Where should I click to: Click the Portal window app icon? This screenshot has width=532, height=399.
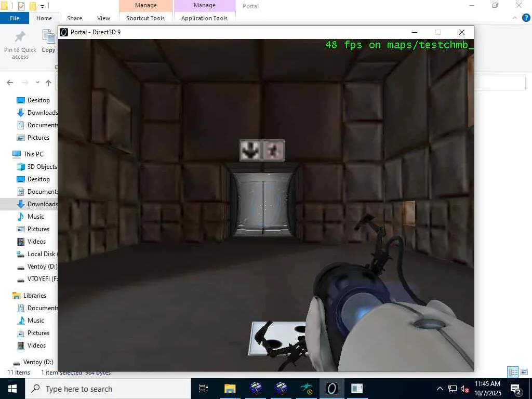click(64, 32)
